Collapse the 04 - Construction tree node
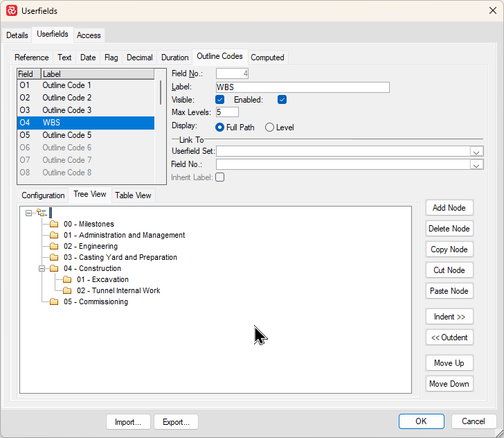 pyautogui.click(x=42, y=268)
